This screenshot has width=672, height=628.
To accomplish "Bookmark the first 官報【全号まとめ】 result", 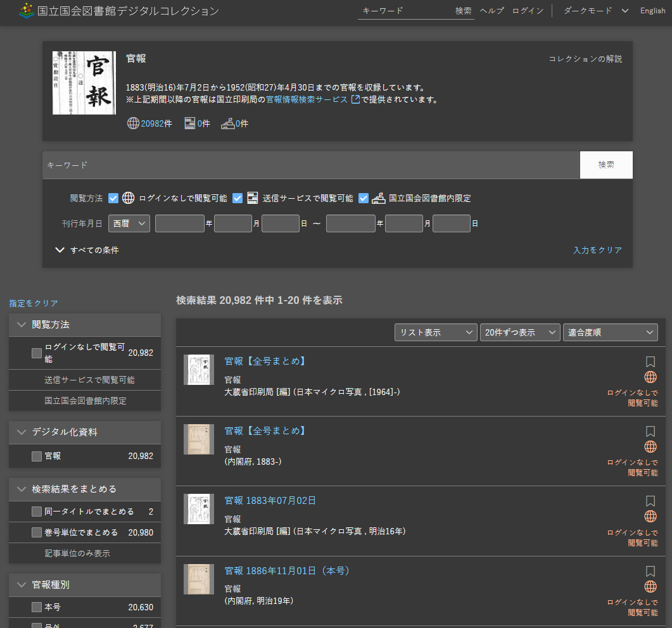I will [650, 361].
